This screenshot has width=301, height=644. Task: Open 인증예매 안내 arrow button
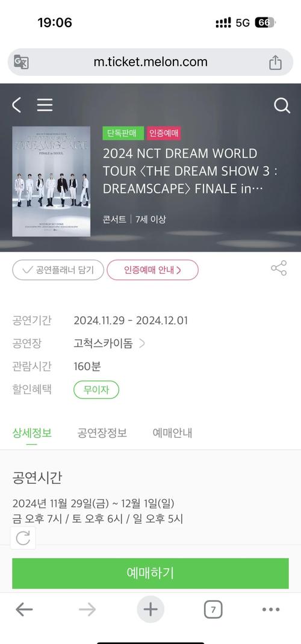click(153, 270)
